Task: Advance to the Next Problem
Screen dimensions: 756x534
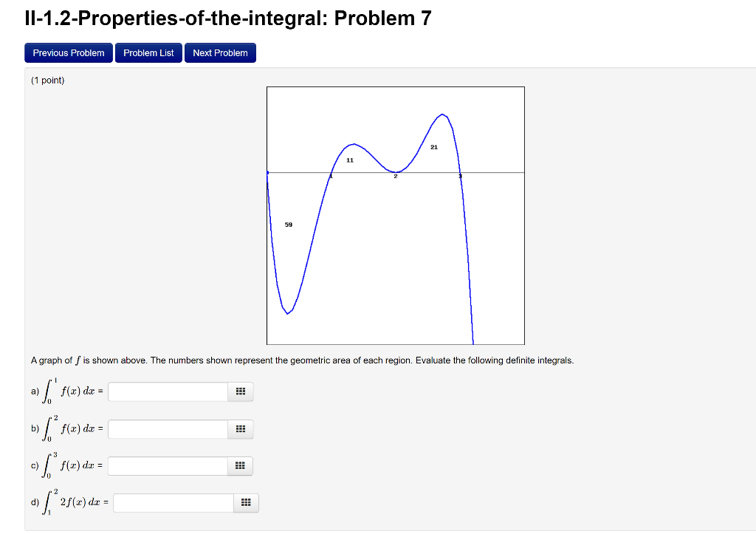Action: (220, 52)
